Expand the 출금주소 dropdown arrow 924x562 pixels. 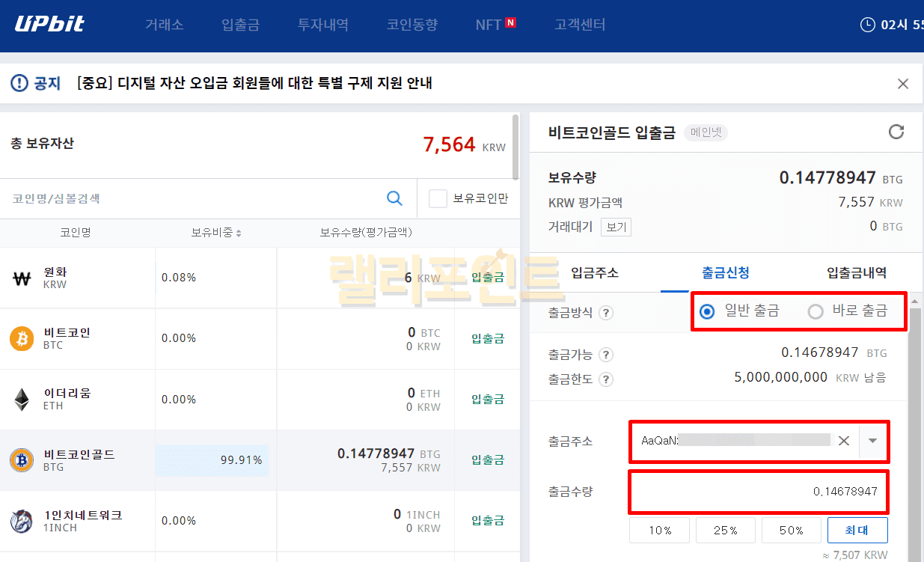point(872,441)
